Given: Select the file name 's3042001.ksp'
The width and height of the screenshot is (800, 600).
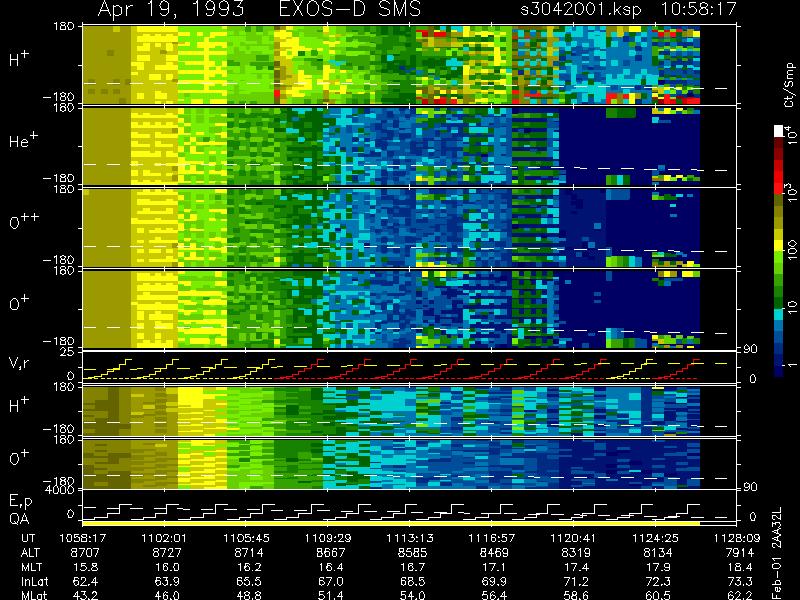Looking at the screenshot, I should 581,9.
